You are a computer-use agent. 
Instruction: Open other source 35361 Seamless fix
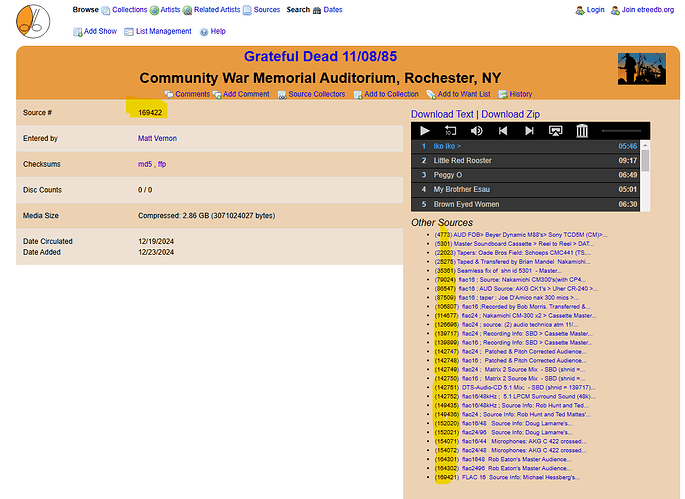click(498, 271)
